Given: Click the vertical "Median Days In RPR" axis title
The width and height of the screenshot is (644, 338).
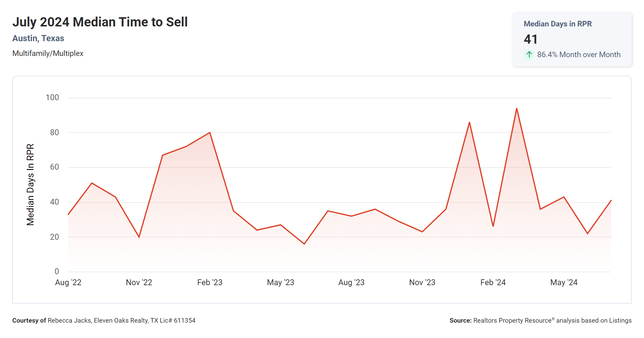Looking at the screenshot, I should [30, 184].
